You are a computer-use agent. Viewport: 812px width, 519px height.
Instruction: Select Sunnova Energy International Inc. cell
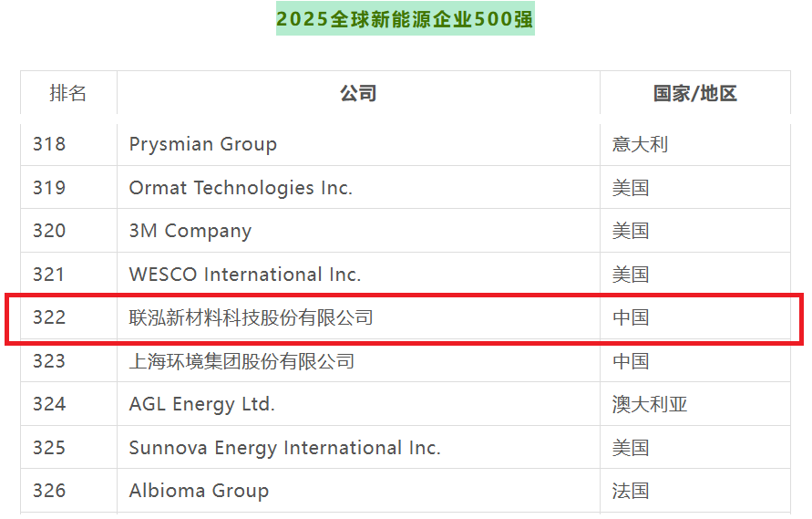click(x=285, y=448)
